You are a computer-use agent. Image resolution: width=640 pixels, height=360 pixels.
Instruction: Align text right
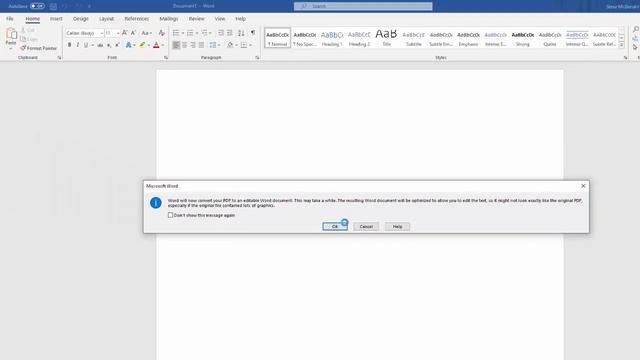pyautogui.click(x=193, y=45)
